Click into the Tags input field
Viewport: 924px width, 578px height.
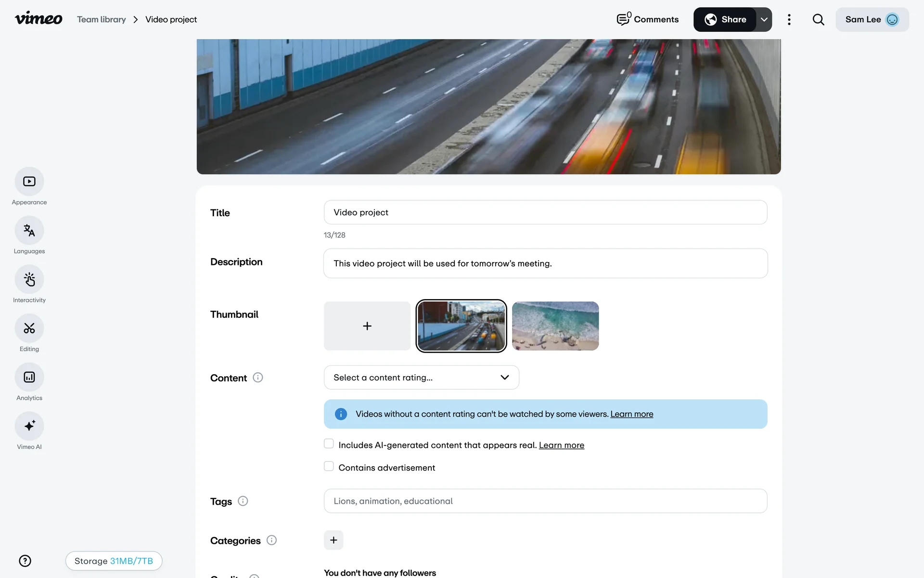pyautogui.click(x=545, y=501)
